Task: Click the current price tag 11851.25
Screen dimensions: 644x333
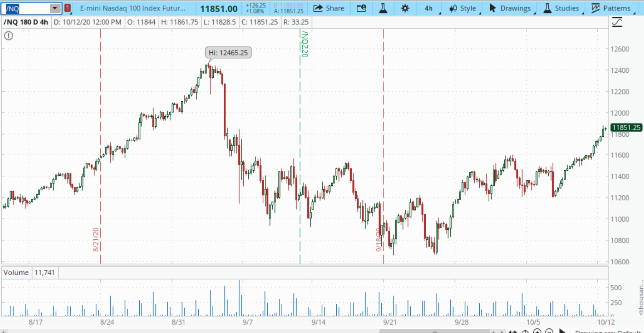Action: point(626,128)
